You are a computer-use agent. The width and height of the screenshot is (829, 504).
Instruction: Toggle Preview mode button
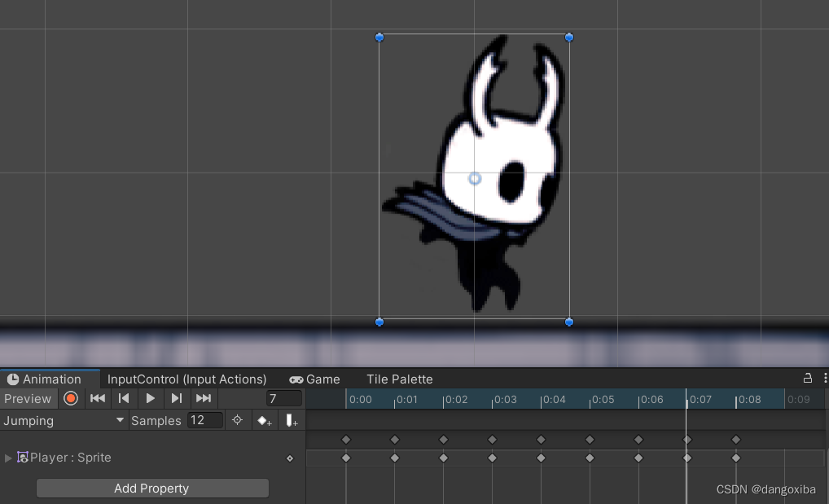pyautogui.click(x=28, y=399)
